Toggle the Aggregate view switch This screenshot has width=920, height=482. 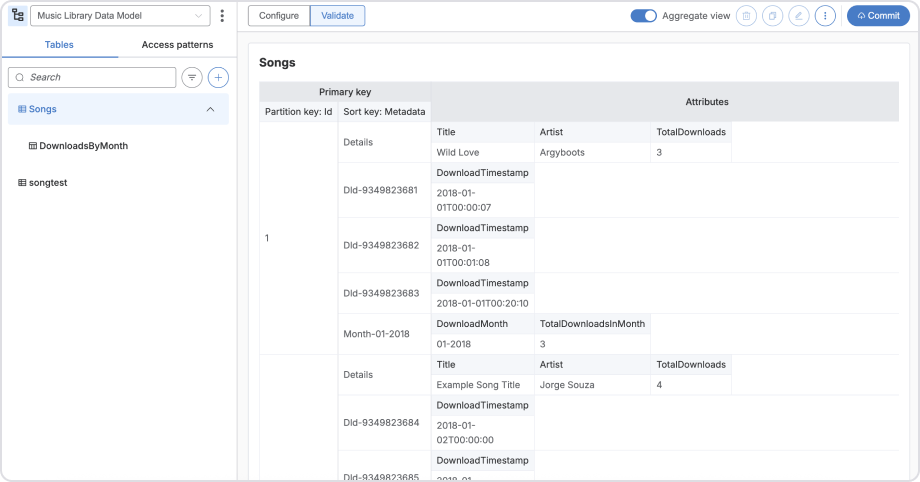[644, 16]
